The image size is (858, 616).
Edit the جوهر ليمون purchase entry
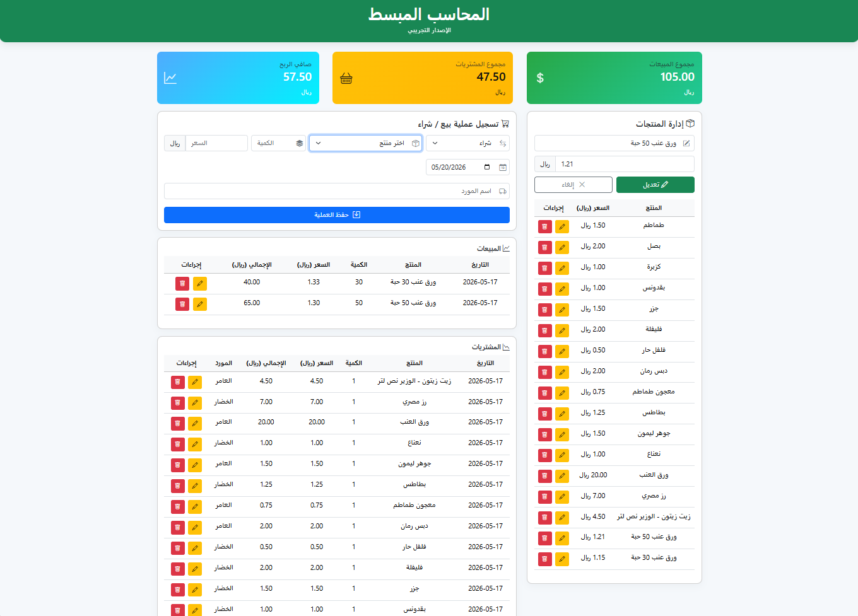click(x=195, y=465)
